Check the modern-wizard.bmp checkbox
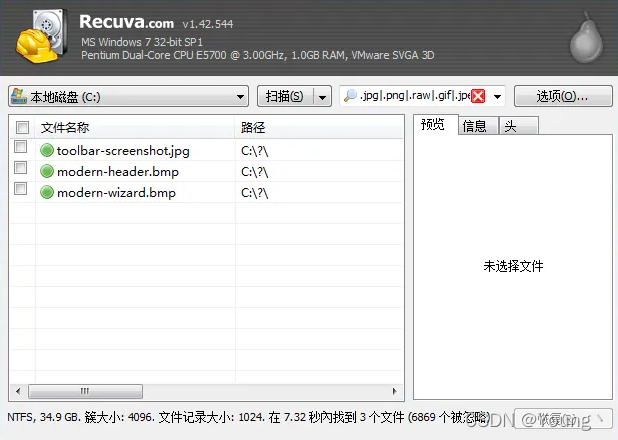Screen dimensions: 618x440 [20, 188]
